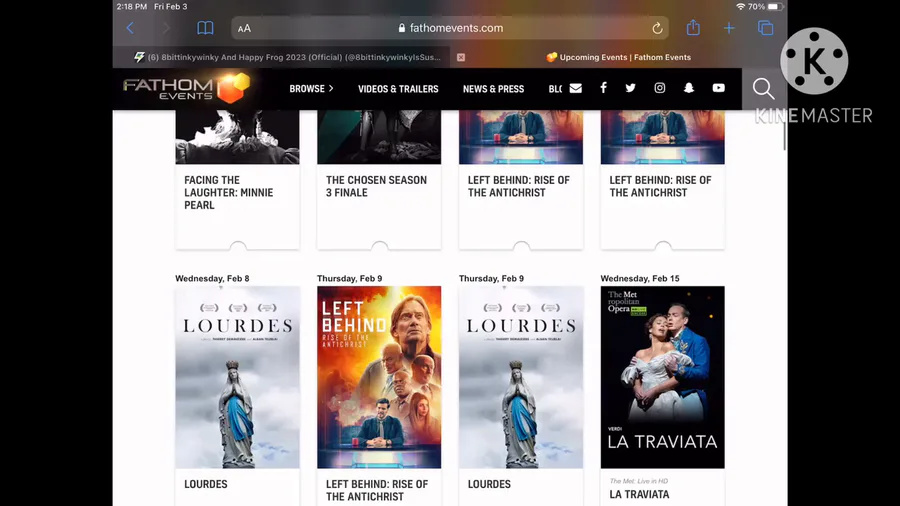Add a new tab with plus icon

point(729,28)
